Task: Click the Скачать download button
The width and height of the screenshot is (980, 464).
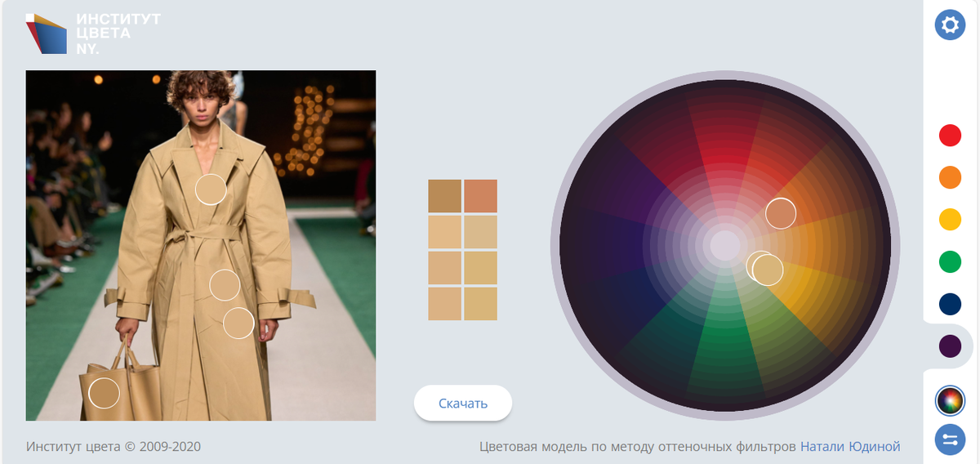Action: click(x=463, y=403)
